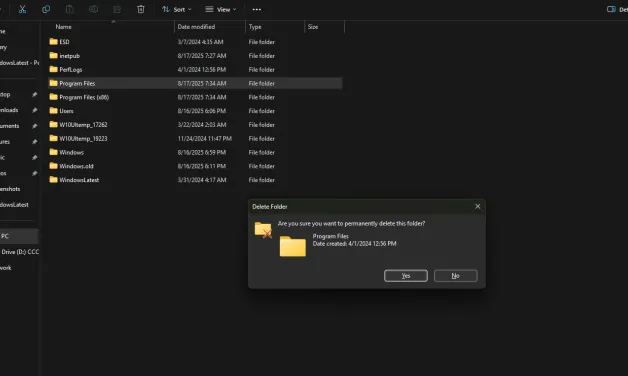The width and height of the screenshot is (628, 376).
Task: Select the Users folder icon
Action: tap(53, 111)
